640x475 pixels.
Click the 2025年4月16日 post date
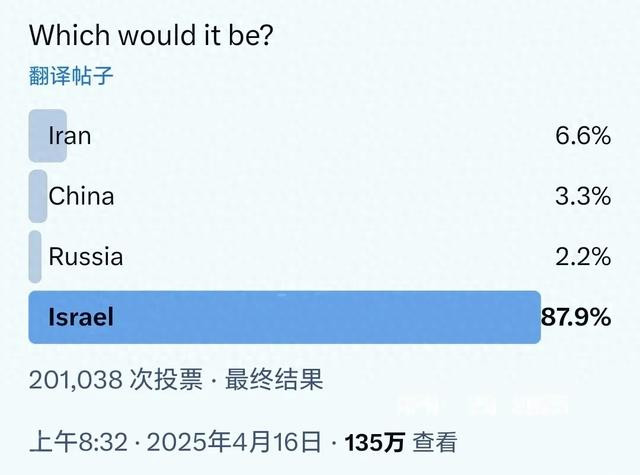click(x=234, y=442)
